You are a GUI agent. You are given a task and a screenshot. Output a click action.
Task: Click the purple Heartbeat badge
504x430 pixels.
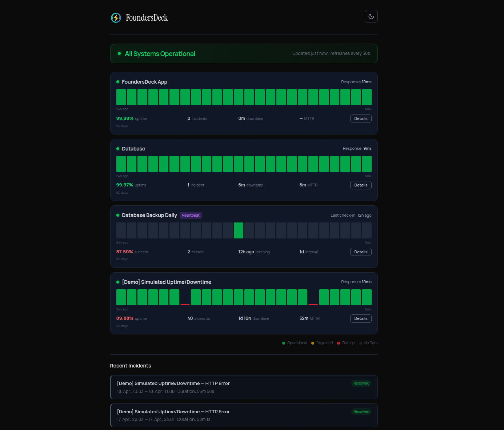pos(191,215)
